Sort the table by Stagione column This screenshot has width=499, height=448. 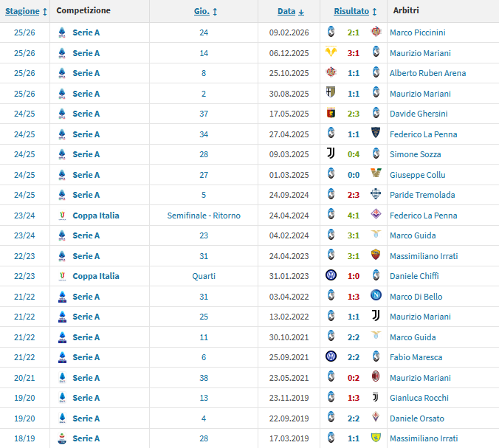22,12
